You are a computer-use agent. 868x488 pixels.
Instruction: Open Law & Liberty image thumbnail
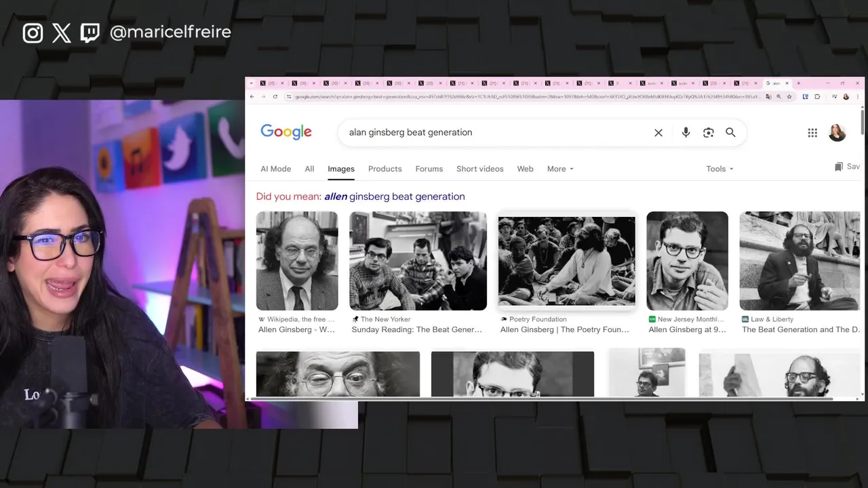(x=800, y=261)
